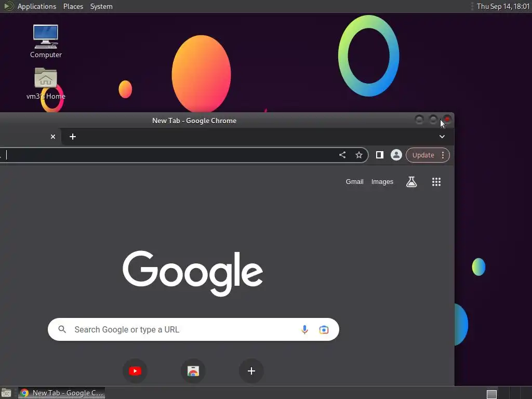Focus the Search Google or type URL box
532x399 pixels.
(x=193, y=329)
